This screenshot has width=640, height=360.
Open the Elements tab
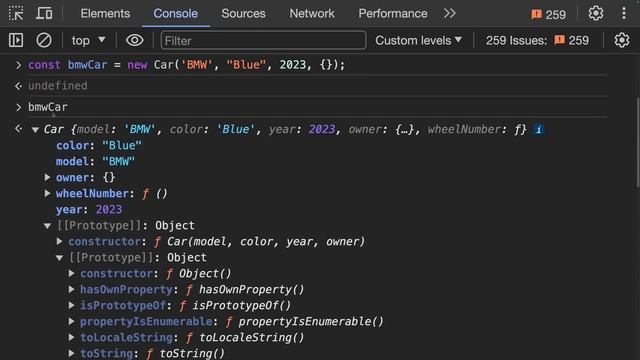105,13
